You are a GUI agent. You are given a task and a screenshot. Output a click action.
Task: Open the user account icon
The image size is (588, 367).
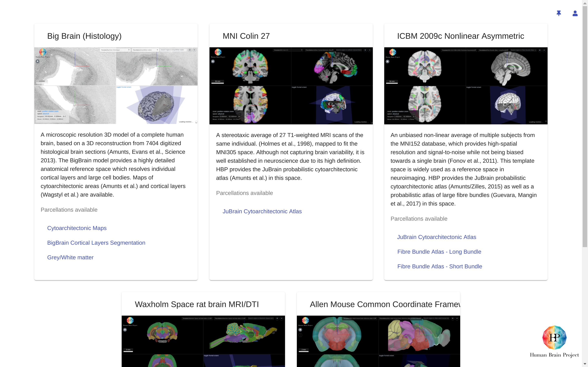coord(575,13)
